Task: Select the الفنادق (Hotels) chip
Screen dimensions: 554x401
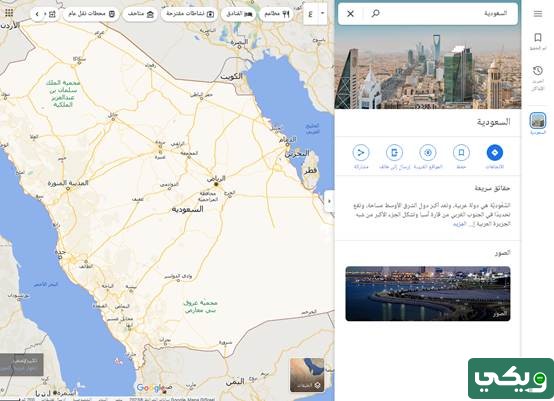Action: tap(238, 14)
